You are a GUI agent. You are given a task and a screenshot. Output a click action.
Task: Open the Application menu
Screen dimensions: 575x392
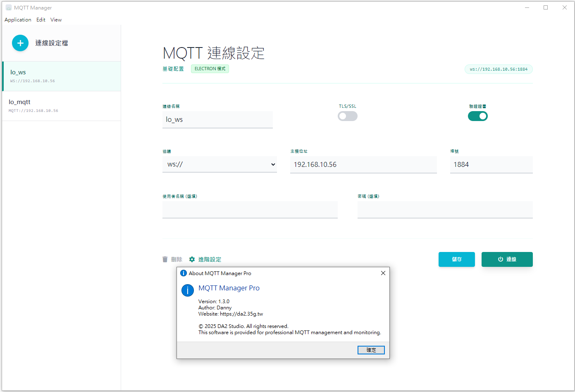18,20
